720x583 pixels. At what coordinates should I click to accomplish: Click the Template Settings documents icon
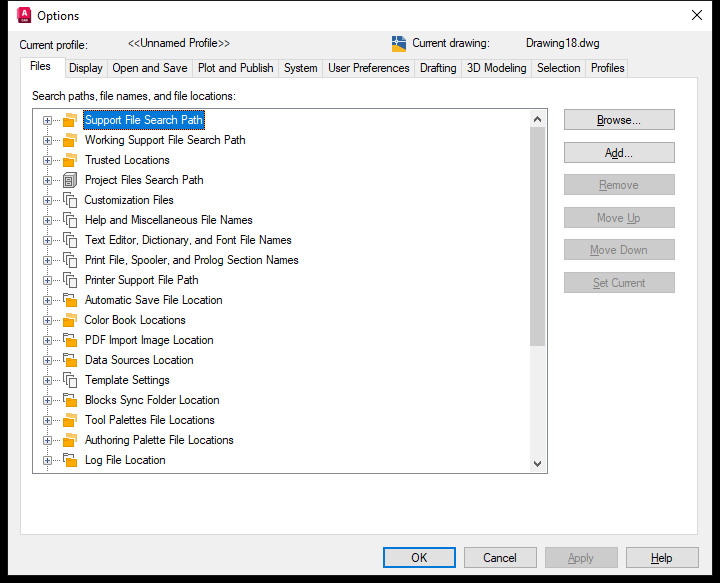point(70,380)
